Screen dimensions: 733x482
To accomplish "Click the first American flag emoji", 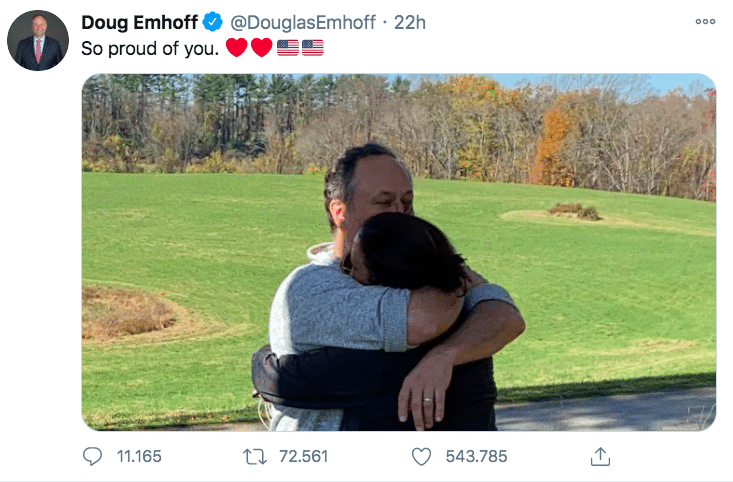I will click(x=288, y=48).
